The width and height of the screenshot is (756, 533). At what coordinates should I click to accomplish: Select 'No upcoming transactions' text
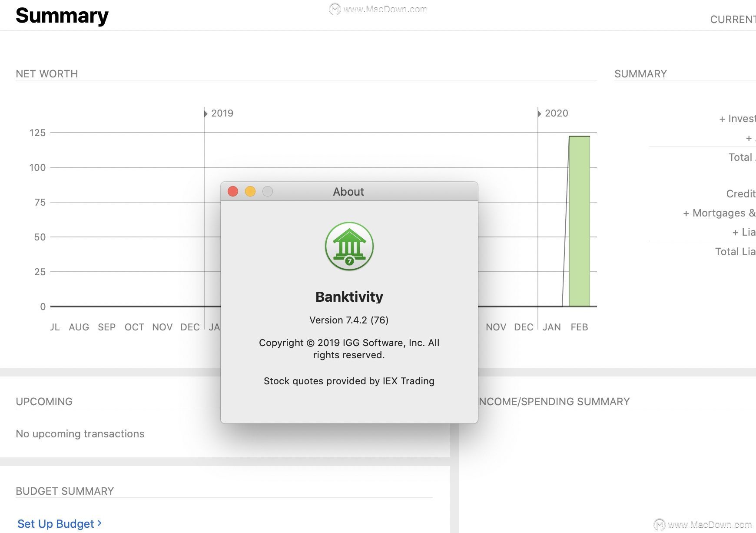(80, 434)
